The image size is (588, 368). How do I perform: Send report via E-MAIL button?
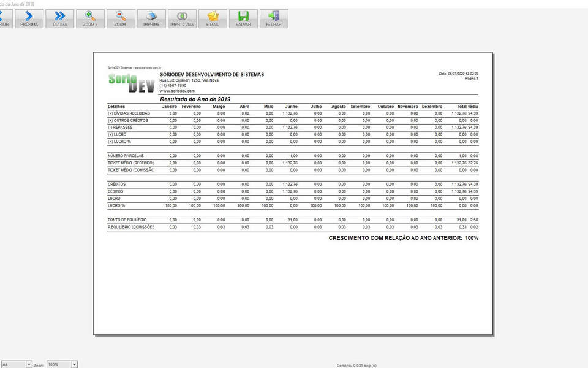pyautogui.click(x=213, y=19)
